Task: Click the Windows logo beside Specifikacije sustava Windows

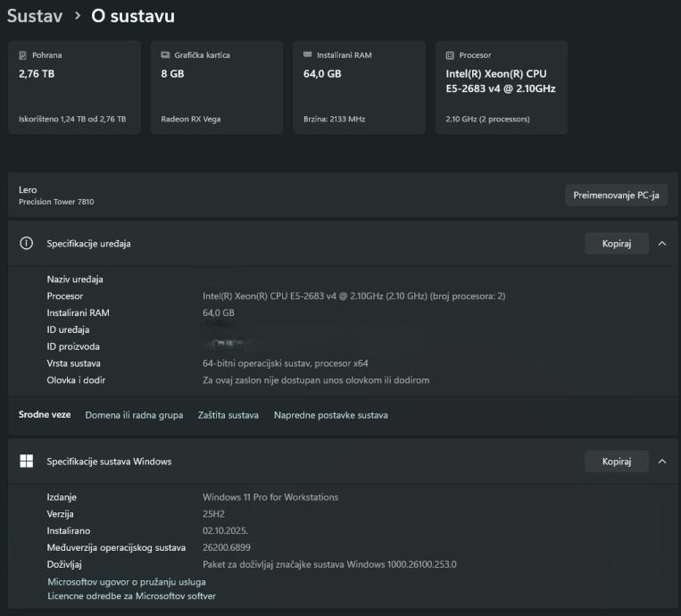Action: (x=27, y=462)
